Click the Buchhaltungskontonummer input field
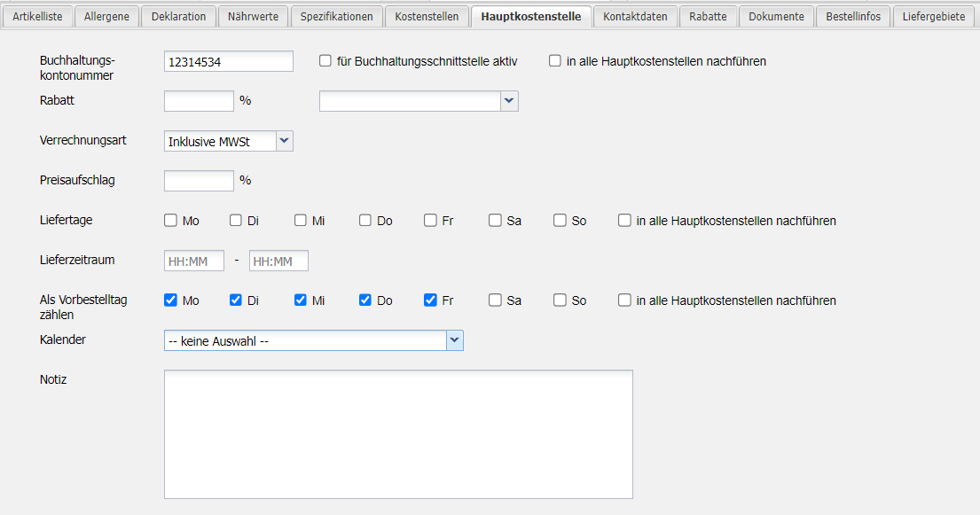 [x=228, y=61]
